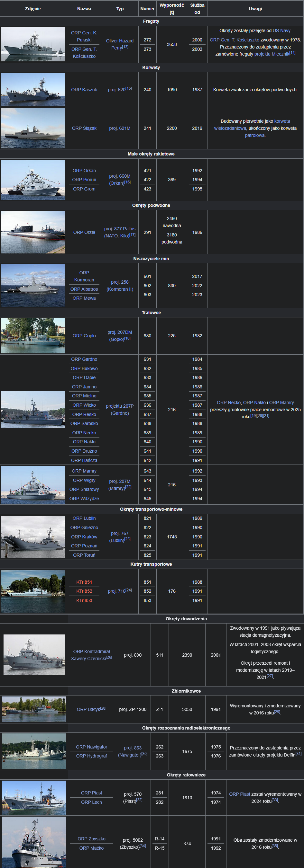This screenshot has height=868, width=304.
Task: Open the ORP Mielno link
Action: 84,396
